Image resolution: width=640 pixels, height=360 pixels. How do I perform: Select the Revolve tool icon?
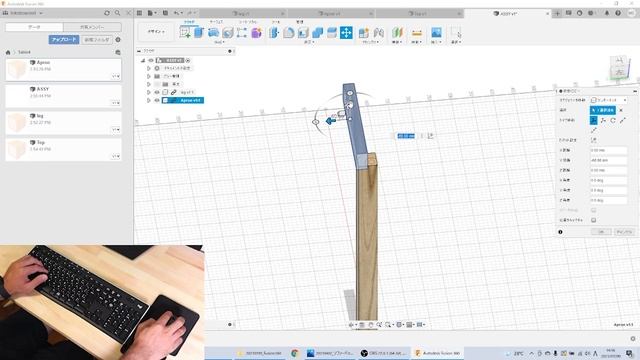tap(213, 33)
